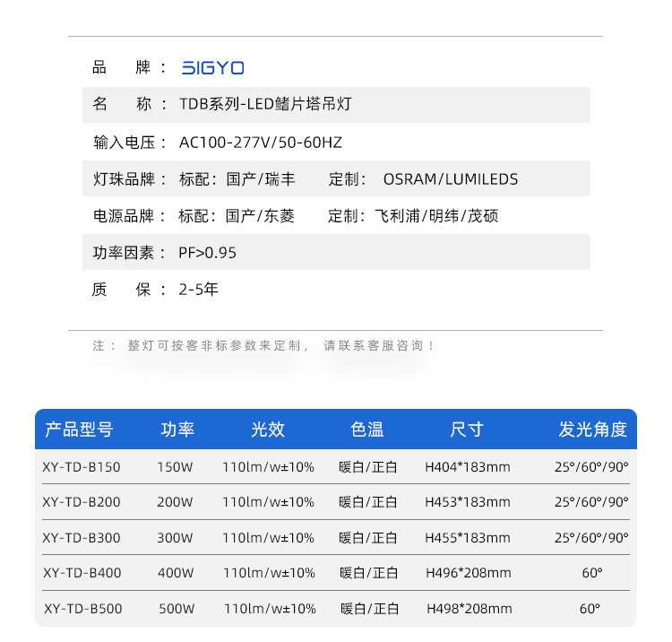Click power cell '200W'
Image resolution: width=672 pixels, height=642 pixels.
[175, 502]
